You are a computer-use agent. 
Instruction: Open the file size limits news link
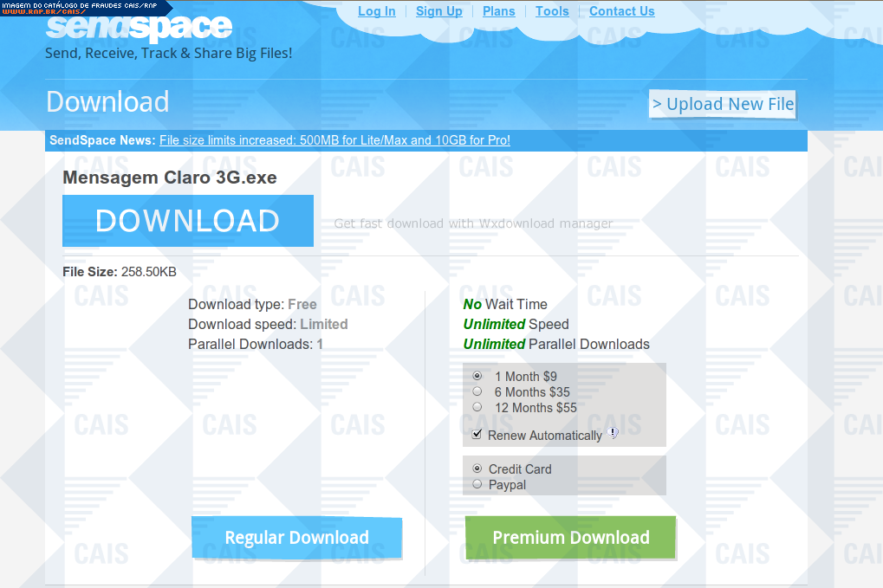(x=334, y=140)
